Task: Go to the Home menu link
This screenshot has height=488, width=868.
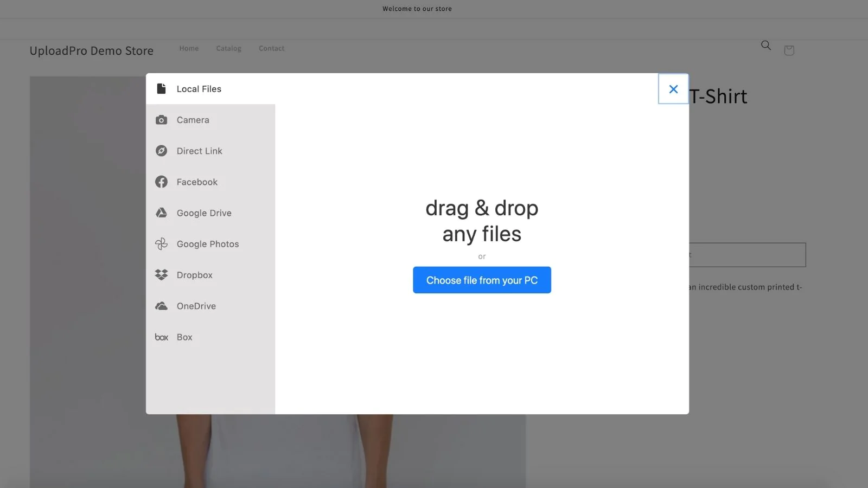Action: click(x=189, y=48)
